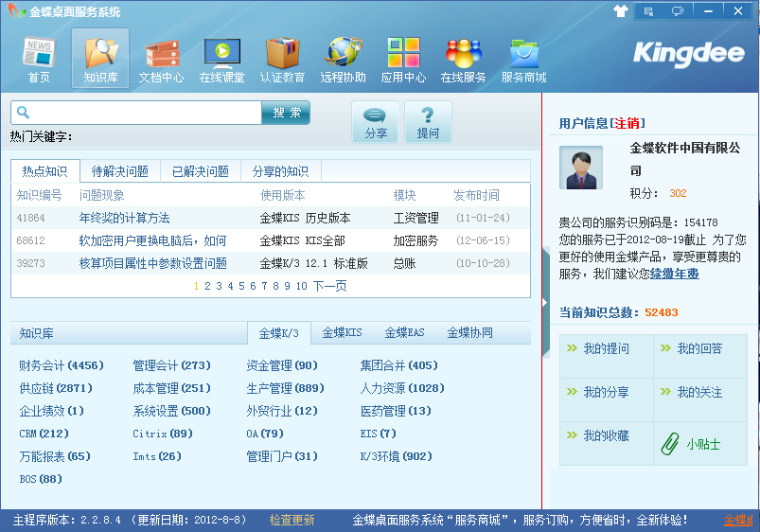Switch to 待解决问题 tab
Screen dimensions: 760x532
120,171
